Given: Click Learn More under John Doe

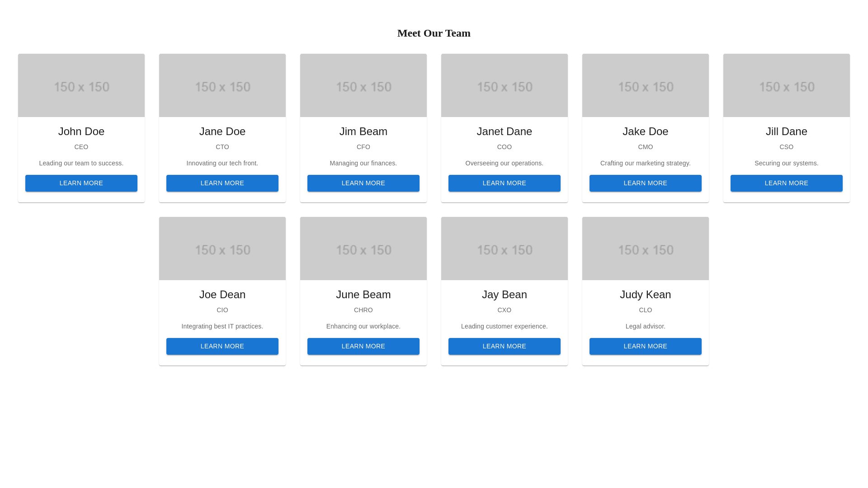Looking at the screenshot, I should (x=81, y=183).
